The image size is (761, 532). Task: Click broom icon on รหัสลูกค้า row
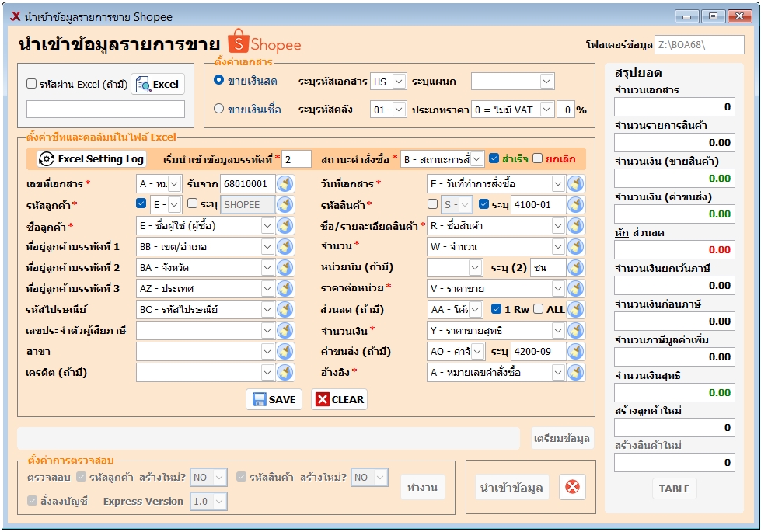point(285,205)
